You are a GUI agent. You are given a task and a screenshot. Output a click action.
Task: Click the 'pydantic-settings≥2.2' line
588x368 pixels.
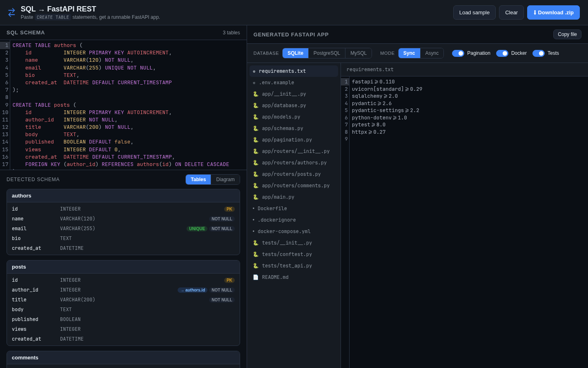(x=385, y=110)
